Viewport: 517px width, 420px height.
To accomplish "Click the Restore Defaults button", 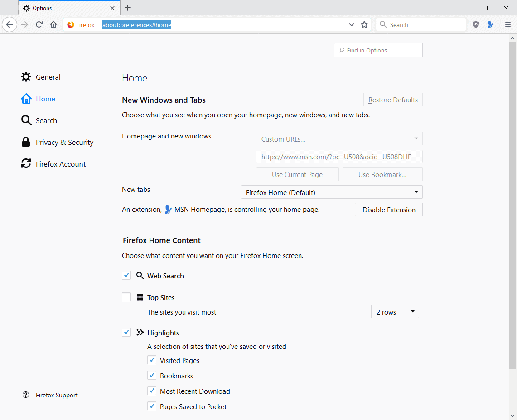I will coord(393,100).
